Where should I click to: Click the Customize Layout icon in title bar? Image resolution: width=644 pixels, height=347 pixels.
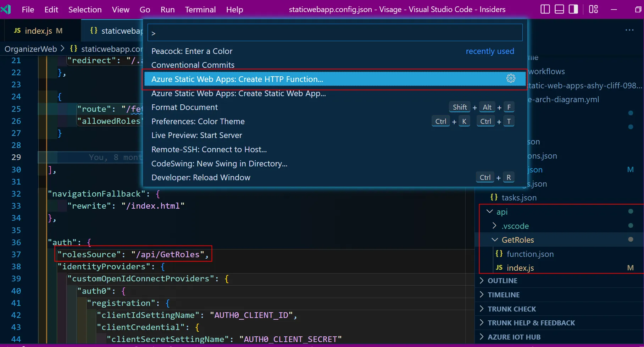(593, 9)
